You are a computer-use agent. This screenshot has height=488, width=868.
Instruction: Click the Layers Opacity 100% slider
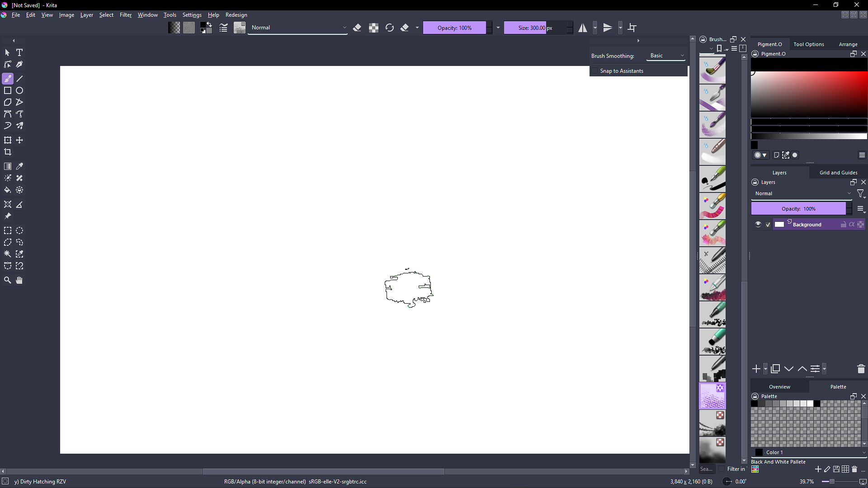(x=798, y=209)
